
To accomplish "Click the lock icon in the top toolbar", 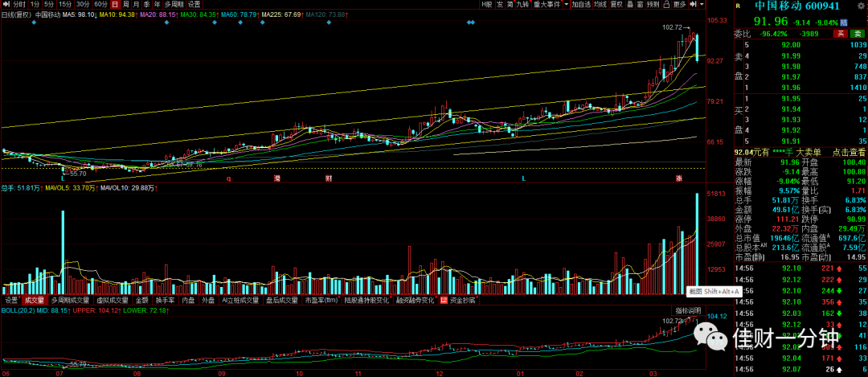I will pyautogui.click(x=666, y=4).
